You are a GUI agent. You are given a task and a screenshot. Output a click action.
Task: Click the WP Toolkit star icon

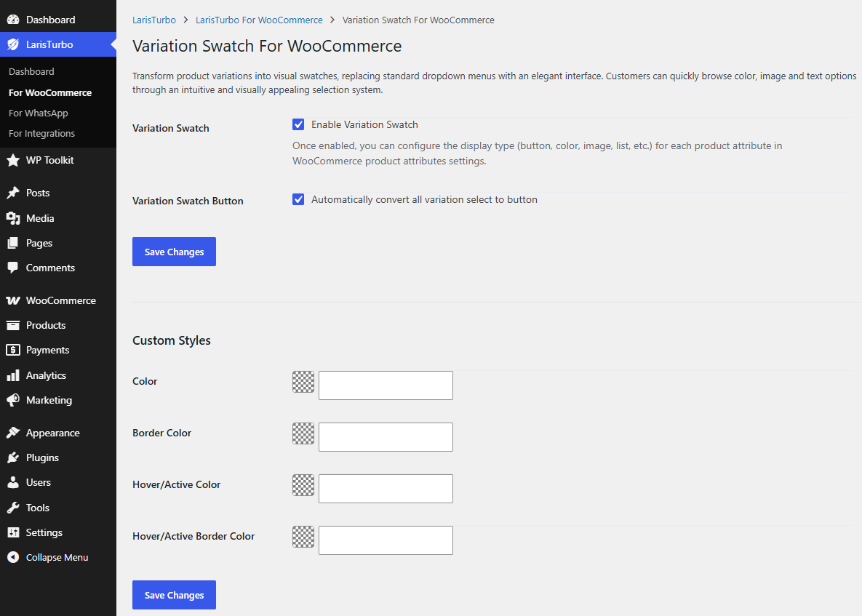(x=13, y=161)
